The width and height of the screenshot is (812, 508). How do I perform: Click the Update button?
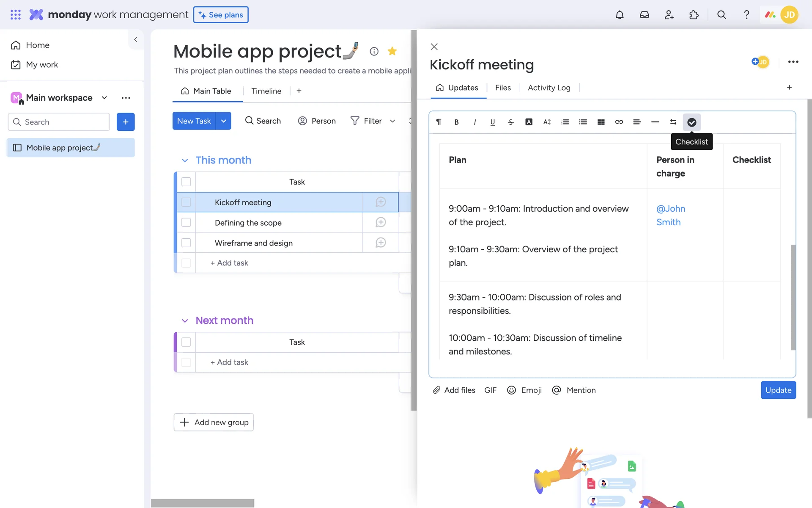778,390
